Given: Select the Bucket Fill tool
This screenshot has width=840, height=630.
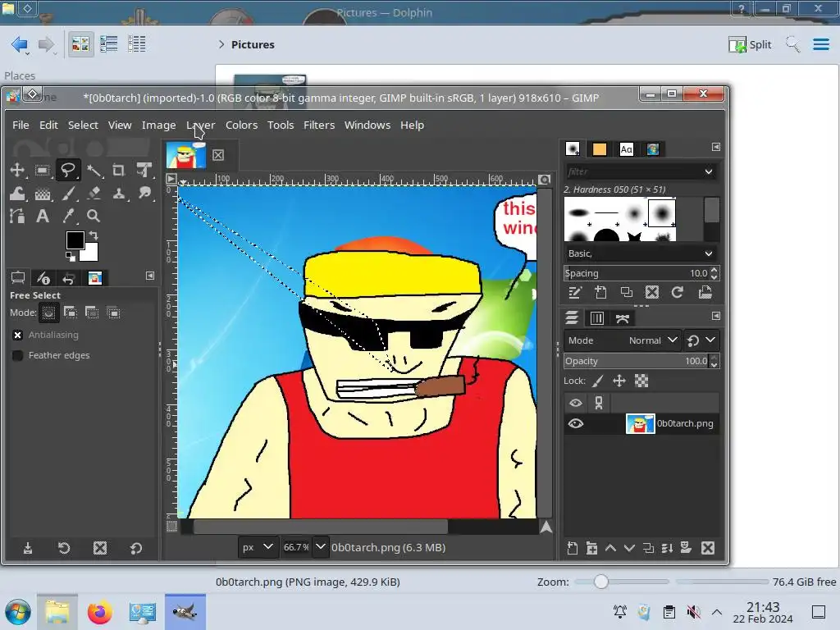Looking at the screenshot, I should pos(43,194).
